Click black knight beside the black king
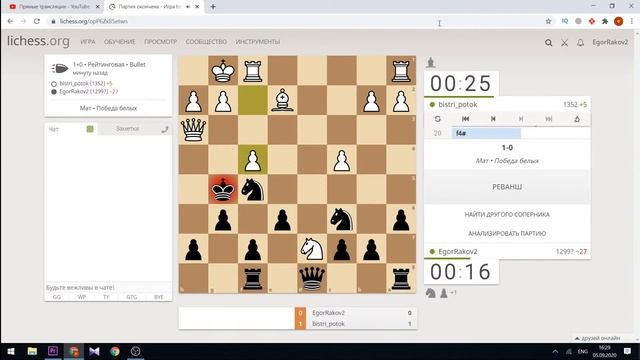This screenshot has width=640, height=360. (253, 189)
